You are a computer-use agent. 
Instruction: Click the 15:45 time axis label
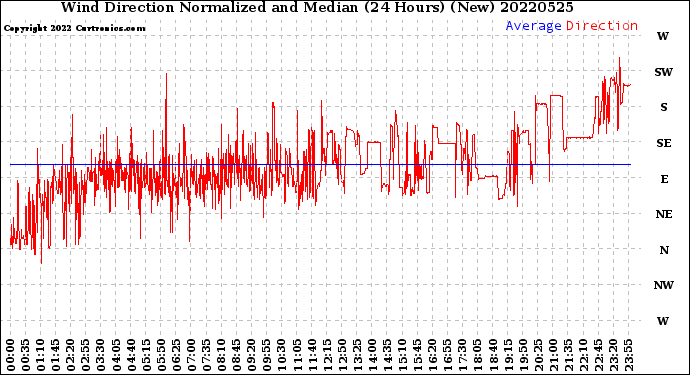coord(417,355)
